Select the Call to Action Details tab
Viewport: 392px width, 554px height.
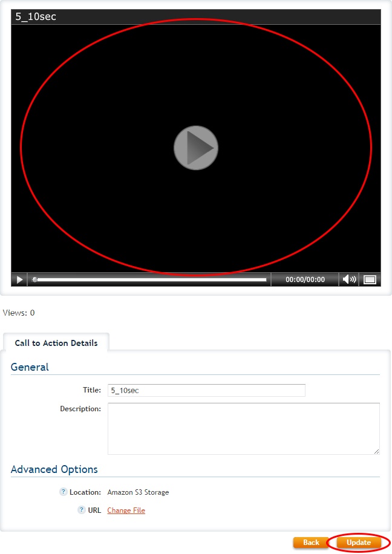[x=56, y=343]
